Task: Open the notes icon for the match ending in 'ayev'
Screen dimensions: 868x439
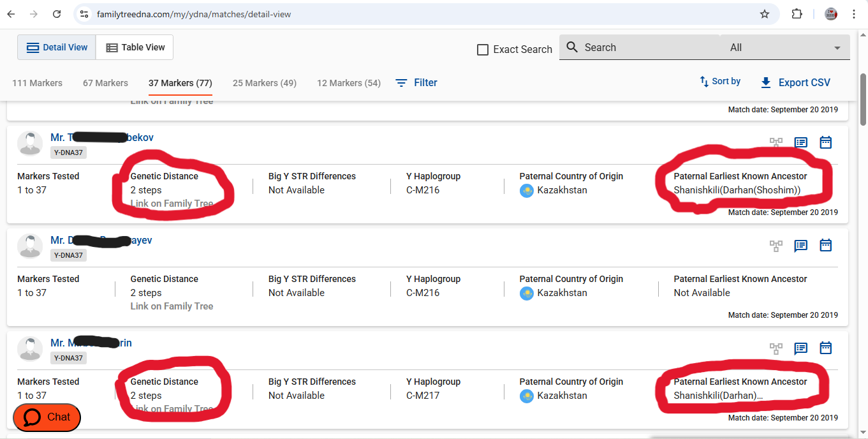Action: pyautogui.click(x=801, y=245)
